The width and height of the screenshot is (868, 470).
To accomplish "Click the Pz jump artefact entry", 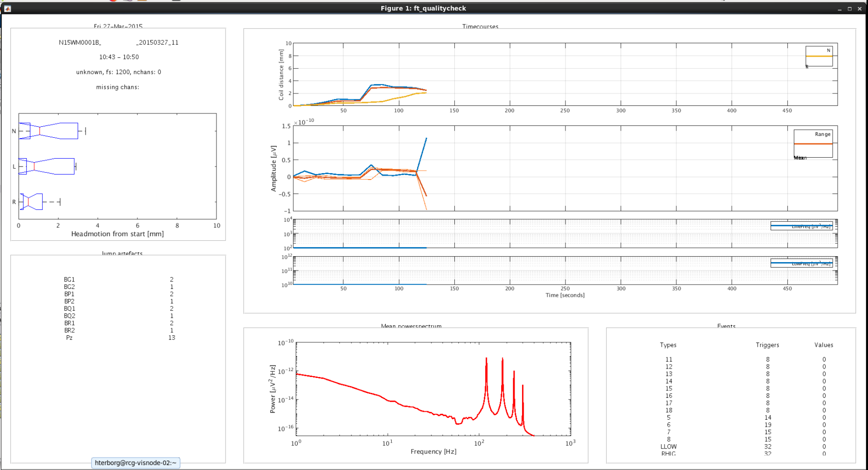I will coord(69,338).
